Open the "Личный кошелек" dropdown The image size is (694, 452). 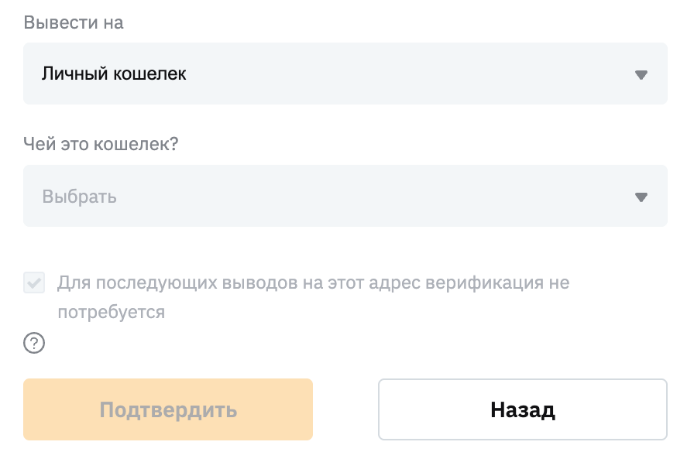point(345,74)
